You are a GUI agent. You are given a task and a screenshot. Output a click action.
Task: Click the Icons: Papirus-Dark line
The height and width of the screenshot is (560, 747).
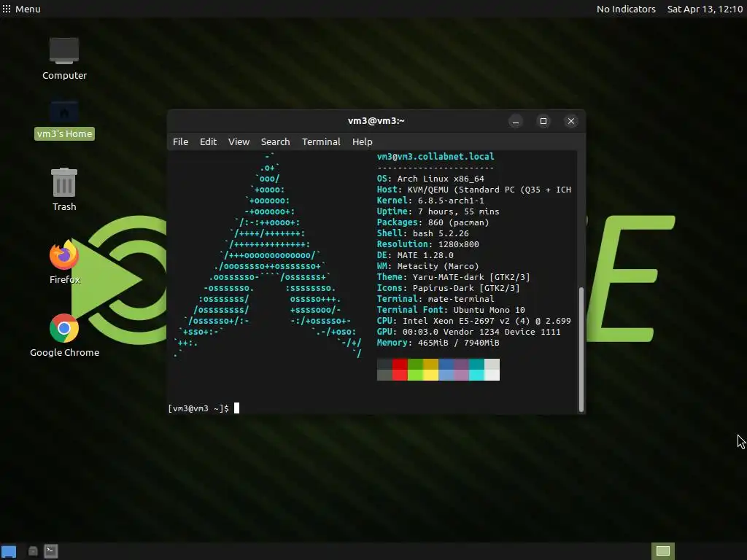point(449,288)
